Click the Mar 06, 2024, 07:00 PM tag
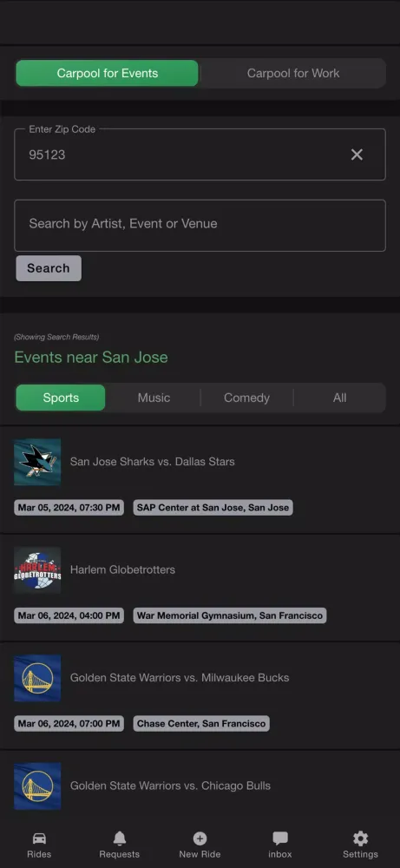 pyautogui.click(x=69, y=724)
